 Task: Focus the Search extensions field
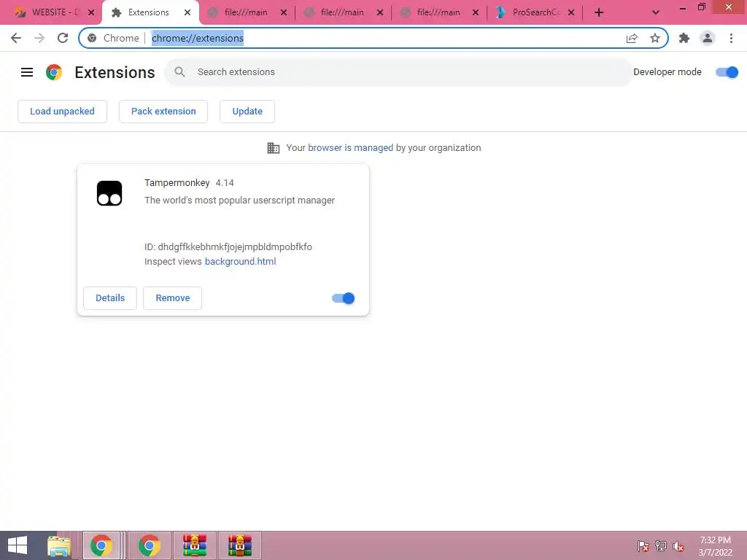(x=398, y=72)
